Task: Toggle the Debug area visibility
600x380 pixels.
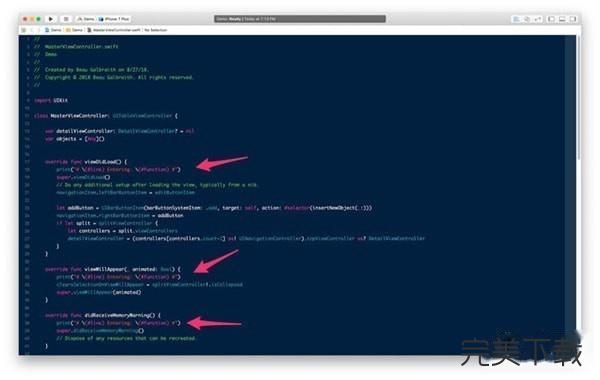Action: [562, 19]
